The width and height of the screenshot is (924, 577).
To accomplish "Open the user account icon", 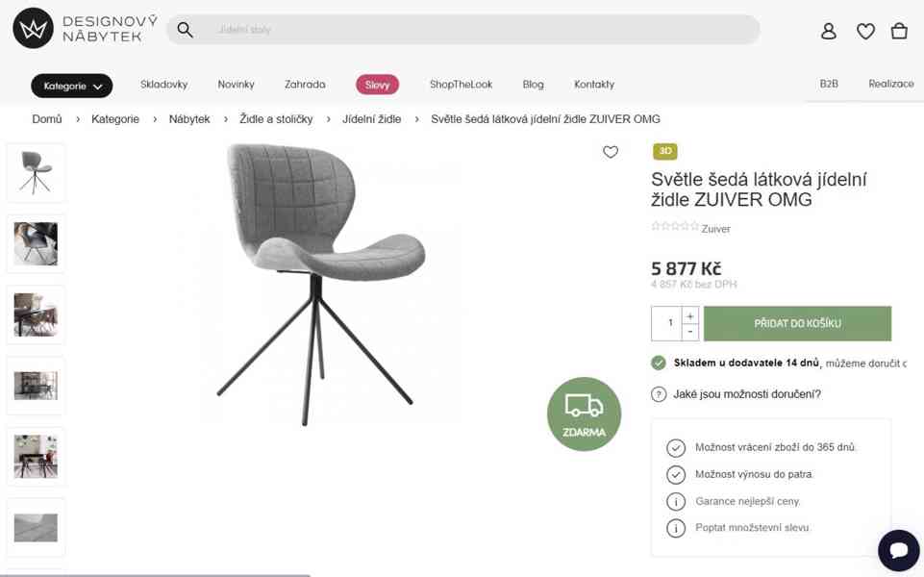I will click(829, 31).
